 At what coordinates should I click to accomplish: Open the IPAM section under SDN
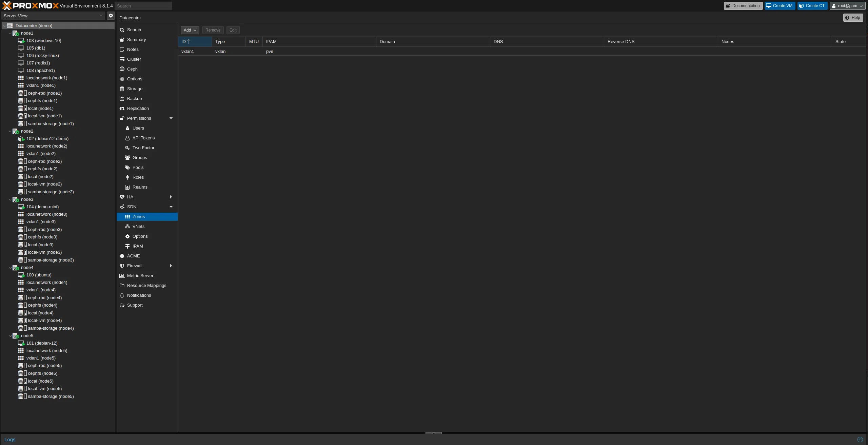coord(137,246)
